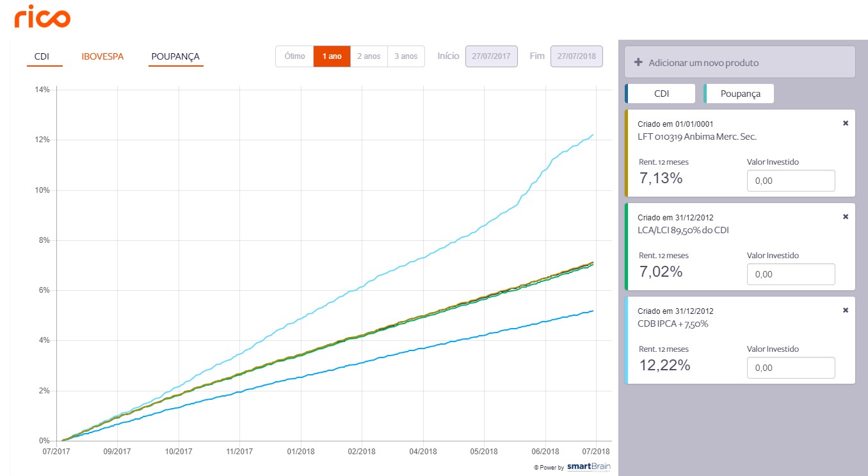Open the Início date picker

pos(491,56)
